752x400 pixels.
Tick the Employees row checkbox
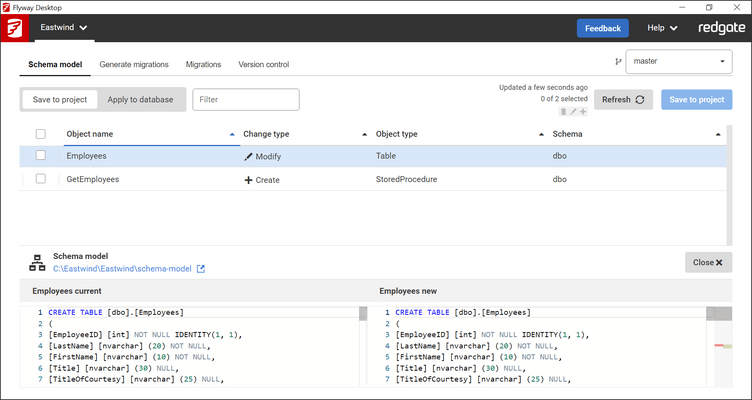click(41, 156)
